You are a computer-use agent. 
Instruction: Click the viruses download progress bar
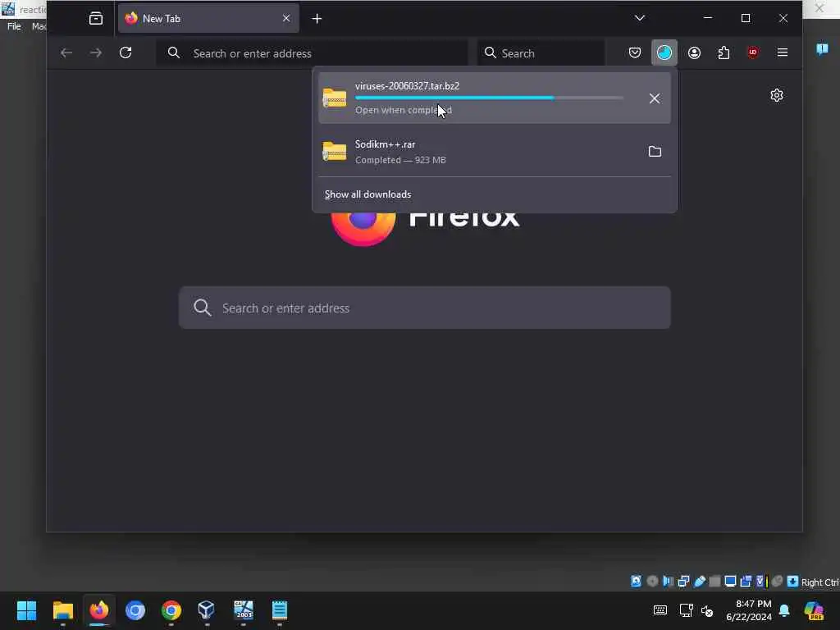(x=489, y=98)
